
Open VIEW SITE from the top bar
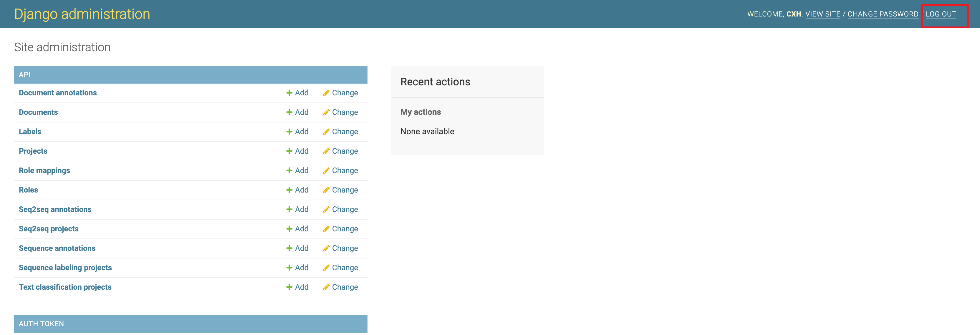[x=823, y=14]
